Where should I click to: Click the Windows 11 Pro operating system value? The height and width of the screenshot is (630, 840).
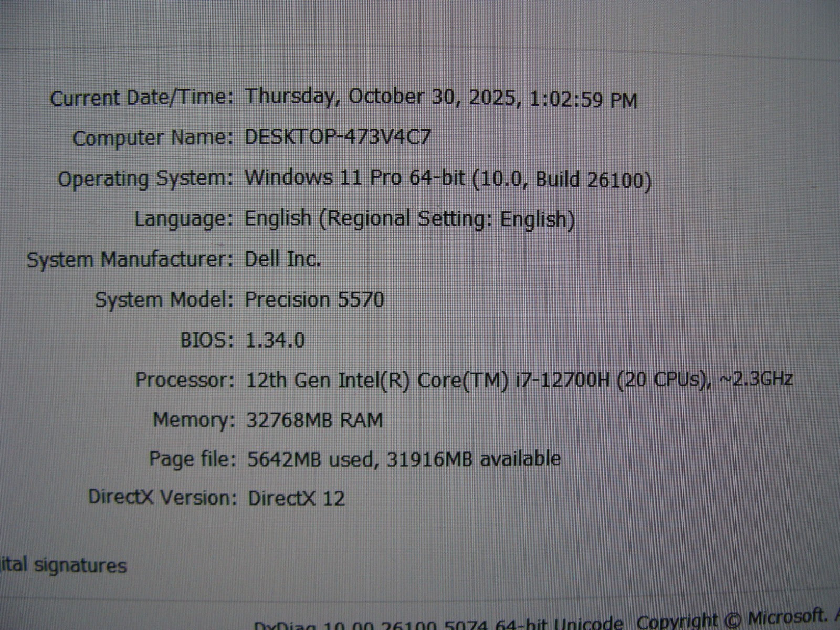coord(448,178)
